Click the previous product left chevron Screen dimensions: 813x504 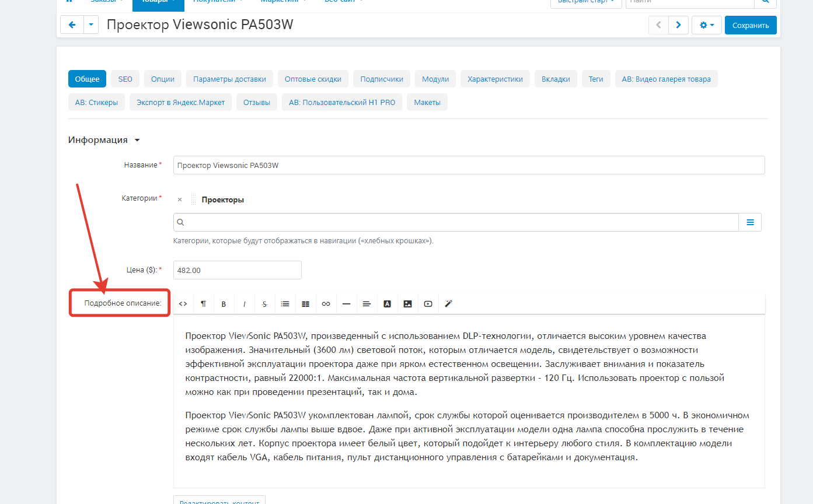[x=659, y=25]
